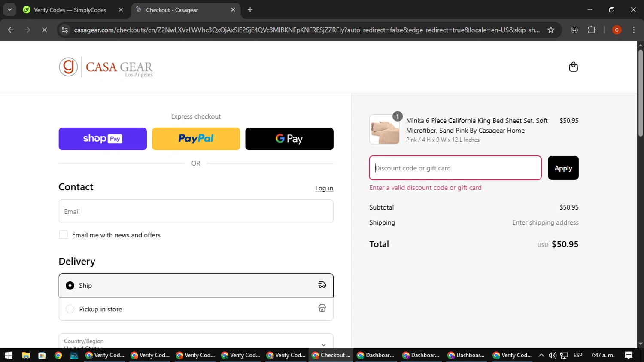This screenshot has height=362, width=644.
Task: Open the tab search dropdown arrow
Action: click(9, 10)
